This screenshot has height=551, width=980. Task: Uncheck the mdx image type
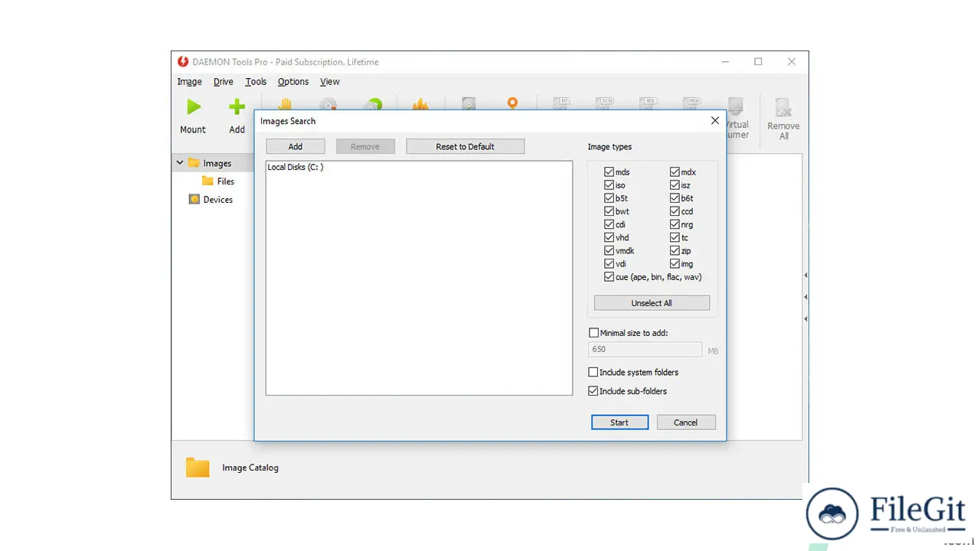point(675,172)
